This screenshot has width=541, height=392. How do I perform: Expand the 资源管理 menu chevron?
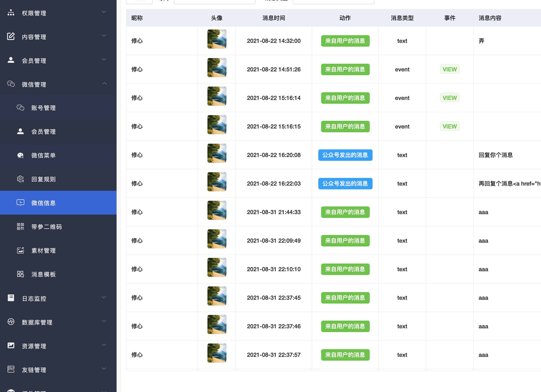click(104, 345)
